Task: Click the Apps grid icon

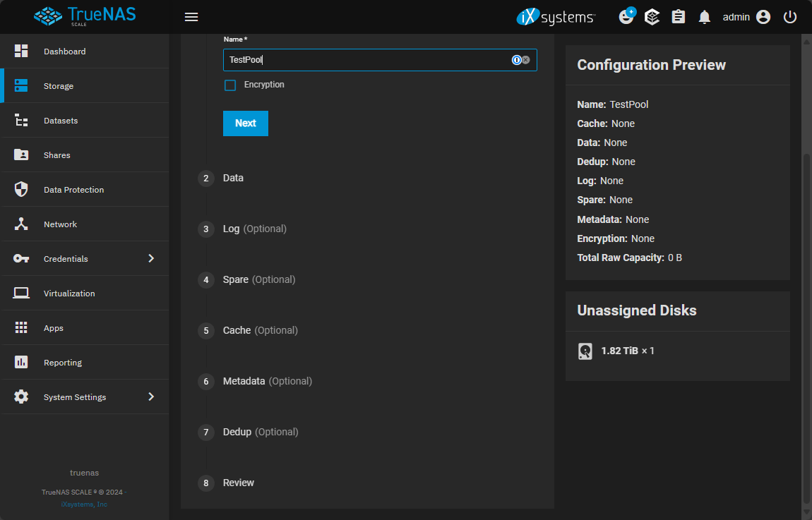Action: 21,327
